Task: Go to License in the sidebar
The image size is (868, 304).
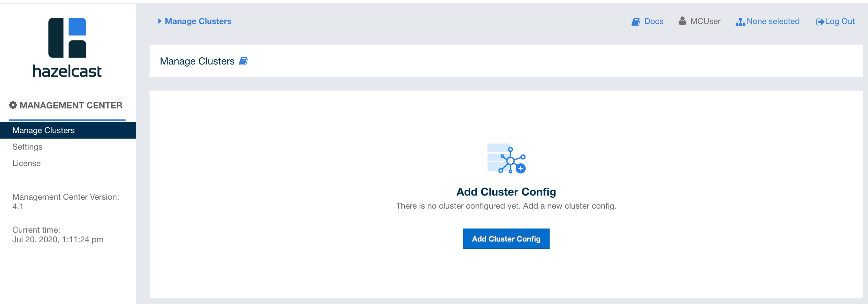Action: coord(26,163)
